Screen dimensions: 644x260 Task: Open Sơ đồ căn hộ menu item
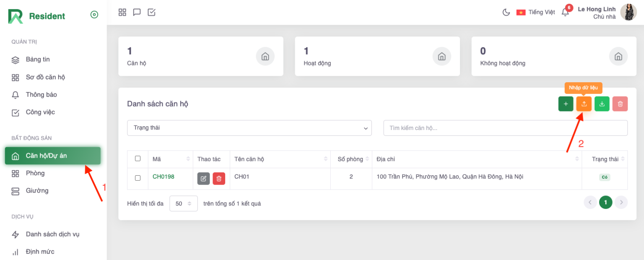point(45,77)
